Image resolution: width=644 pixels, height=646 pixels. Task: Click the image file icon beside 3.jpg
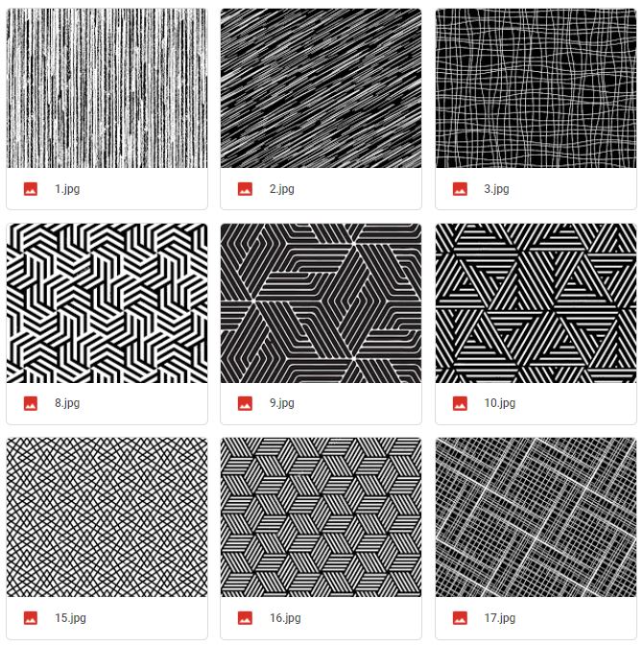[x=460, y=189]
